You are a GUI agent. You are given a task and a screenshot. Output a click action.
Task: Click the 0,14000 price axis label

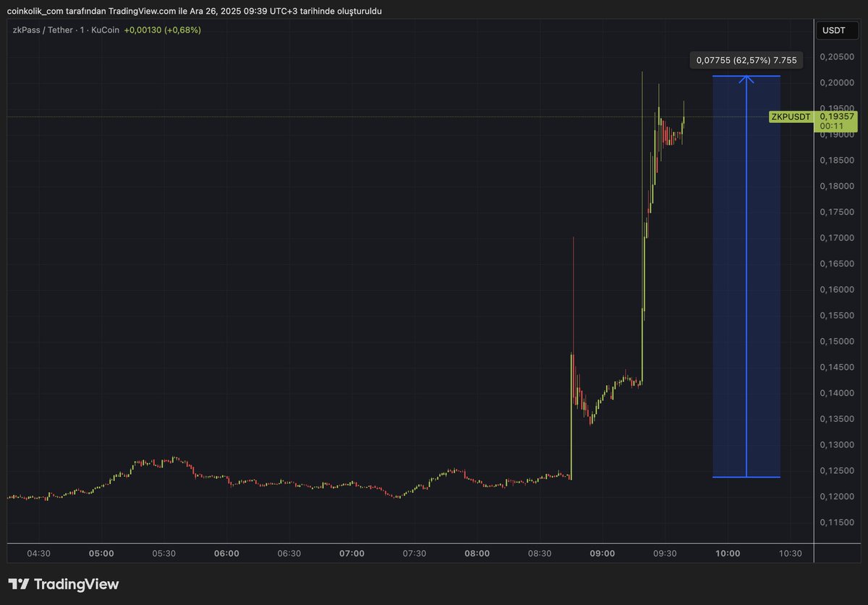tap(838, 394)
